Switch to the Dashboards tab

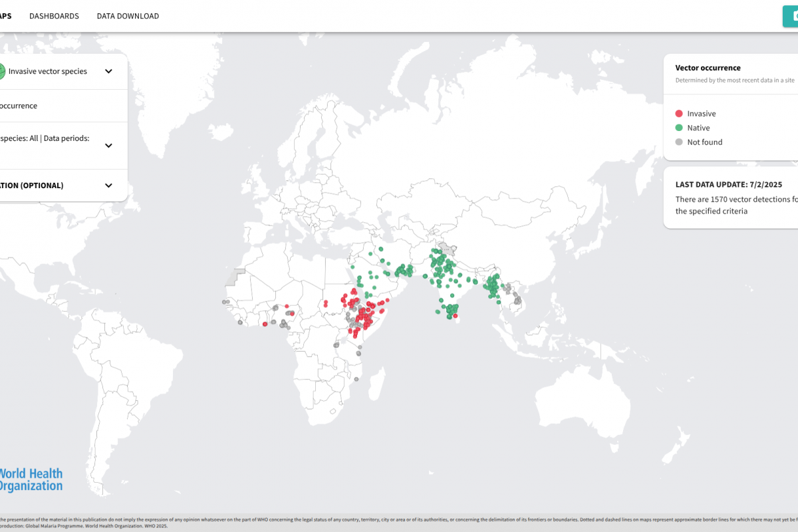tap(54, 16)
